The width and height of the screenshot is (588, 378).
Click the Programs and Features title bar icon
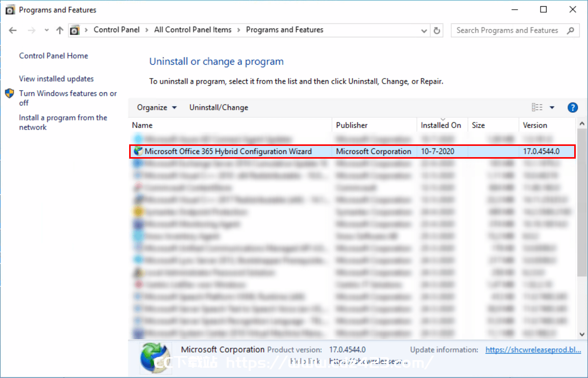(10, 10)
